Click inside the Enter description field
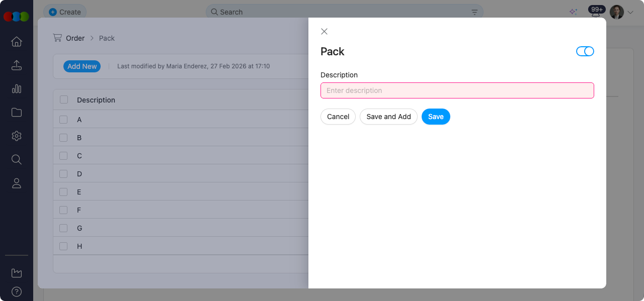644x301 pixels. (457, 90)
